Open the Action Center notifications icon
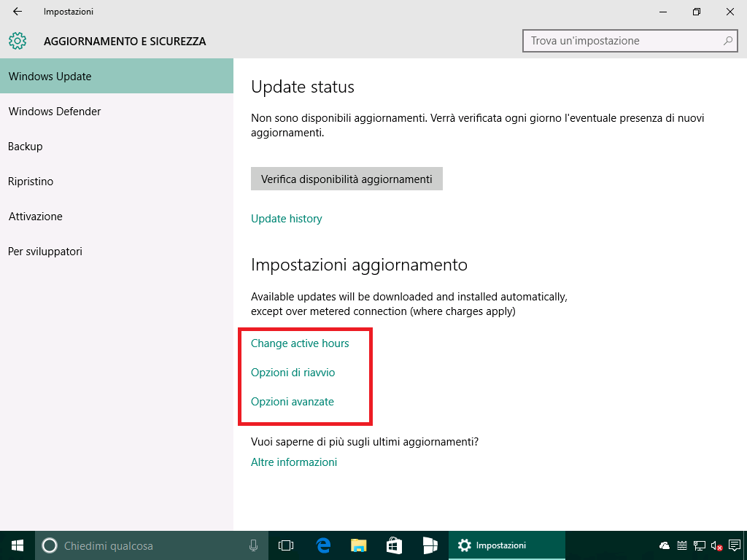 (735, 545)
